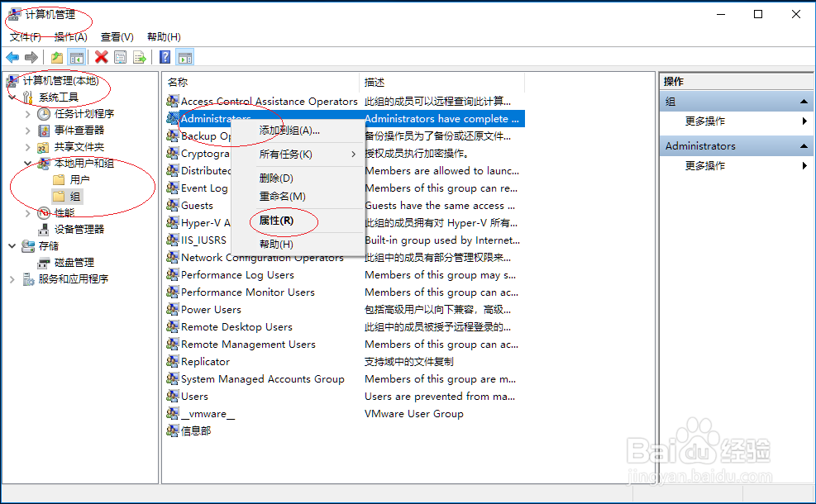Choose 属性 from the context menu
Viewport: 816px width, 504px height.
[x=277, y=222]
